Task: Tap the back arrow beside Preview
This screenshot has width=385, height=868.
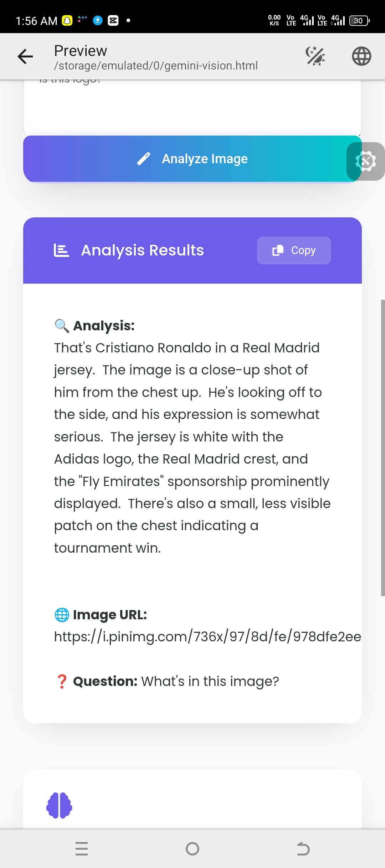Action: tap(25, 56)
